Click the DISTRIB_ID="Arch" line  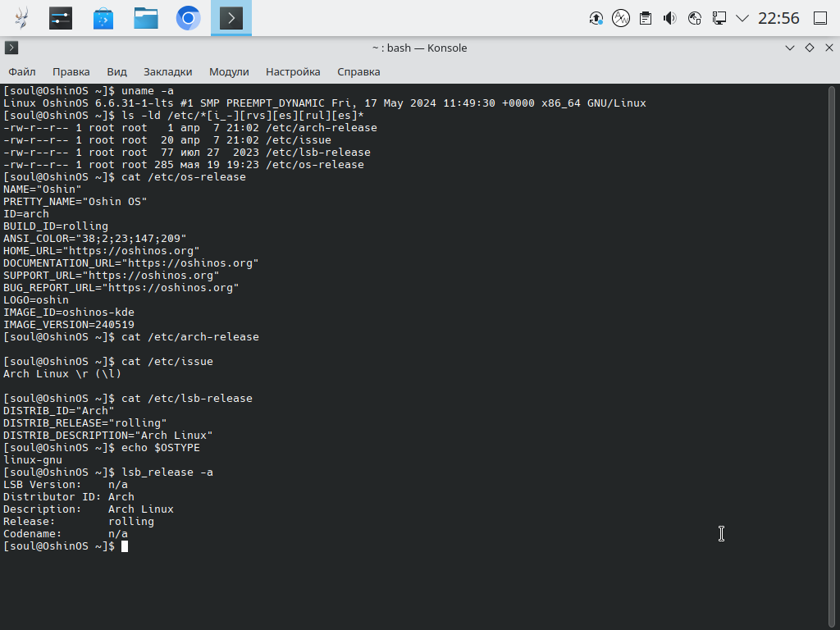coord(59,412)
